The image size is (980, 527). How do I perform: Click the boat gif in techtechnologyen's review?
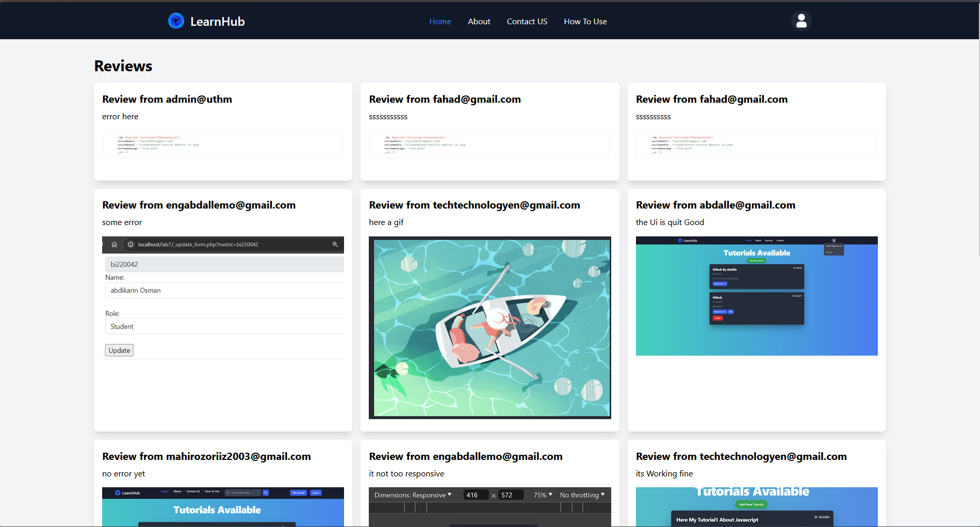pyautogui.click(x=489, y=328)
